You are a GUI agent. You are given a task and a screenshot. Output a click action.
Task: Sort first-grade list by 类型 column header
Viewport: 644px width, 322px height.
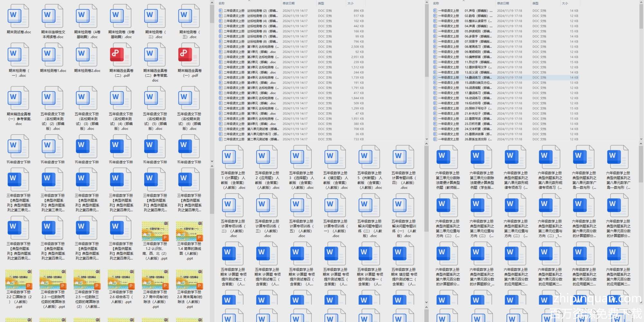(x=535, y=3)
